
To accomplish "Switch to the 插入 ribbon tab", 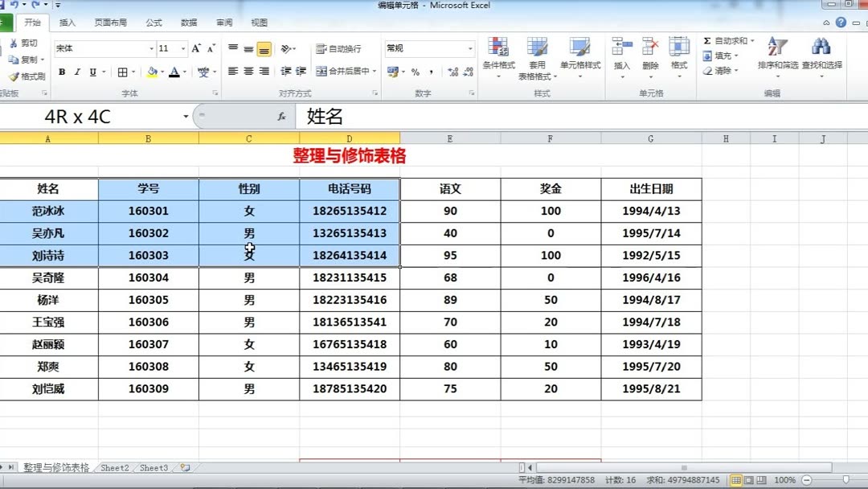I will 68,23.
